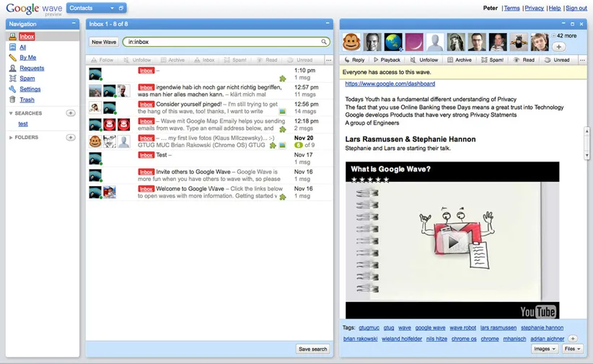Mark wave as Spam in right panel

click(492, 60)
